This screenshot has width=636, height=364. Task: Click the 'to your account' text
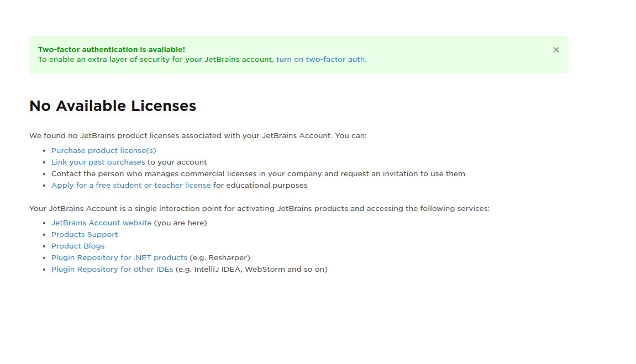tap(177, 162)
